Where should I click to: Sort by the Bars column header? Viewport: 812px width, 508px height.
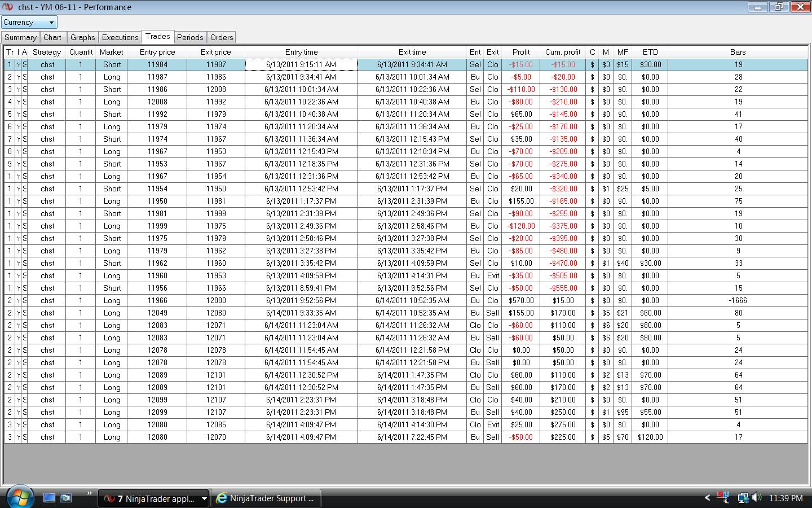click(738, 52)
